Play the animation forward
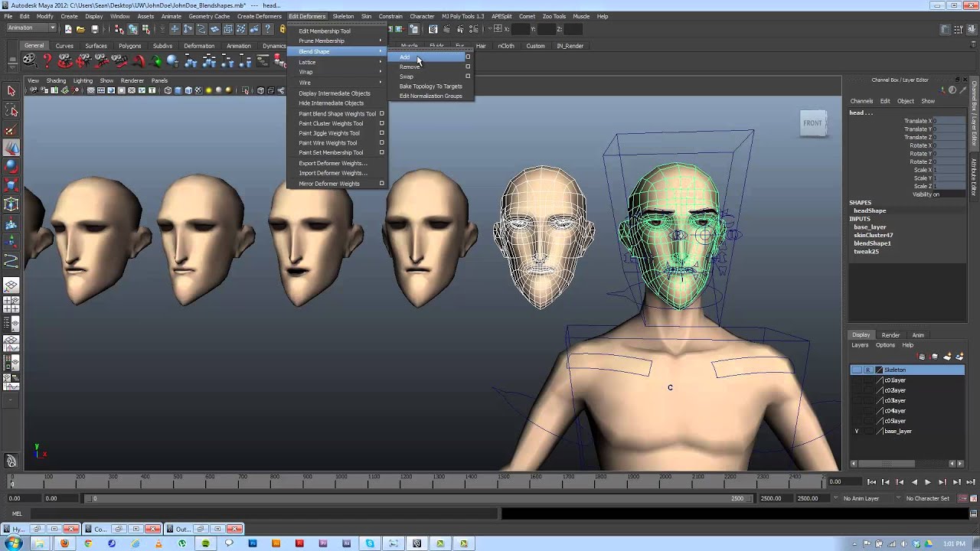Viewport: 980px width, 551px height. point(928,482)
